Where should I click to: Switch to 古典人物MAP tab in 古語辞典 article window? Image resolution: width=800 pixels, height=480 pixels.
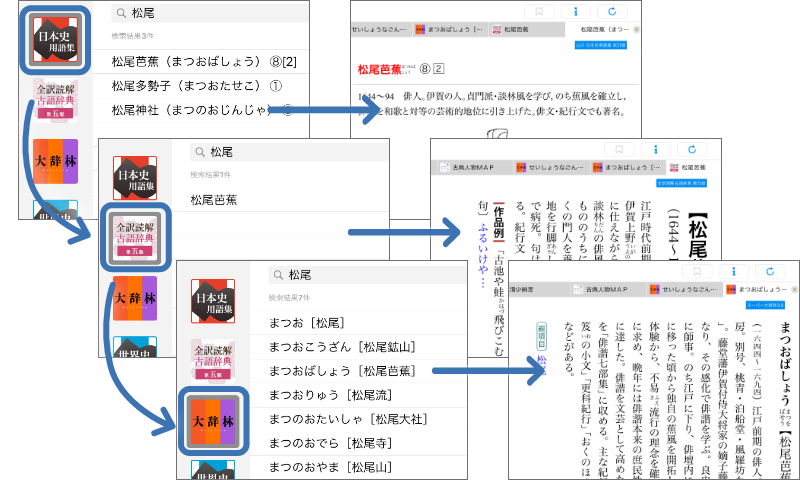pyautogui.click(x=474, y=167)
